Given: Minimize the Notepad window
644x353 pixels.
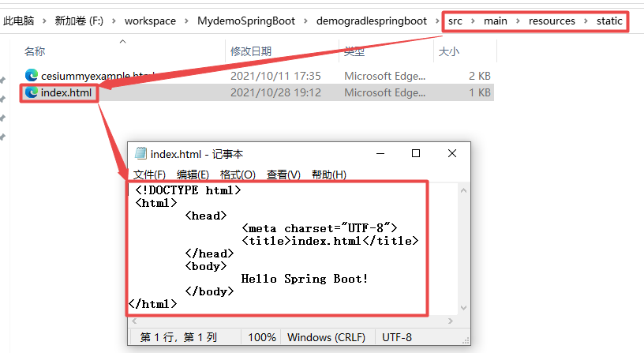Looking at the screenshot, I should 380,153.
